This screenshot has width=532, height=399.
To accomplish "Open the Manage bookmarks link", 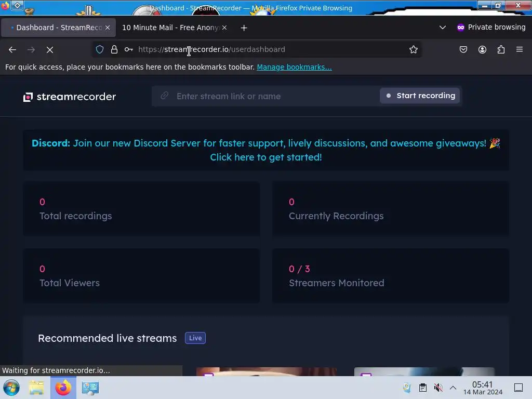I will click(294, 67).
